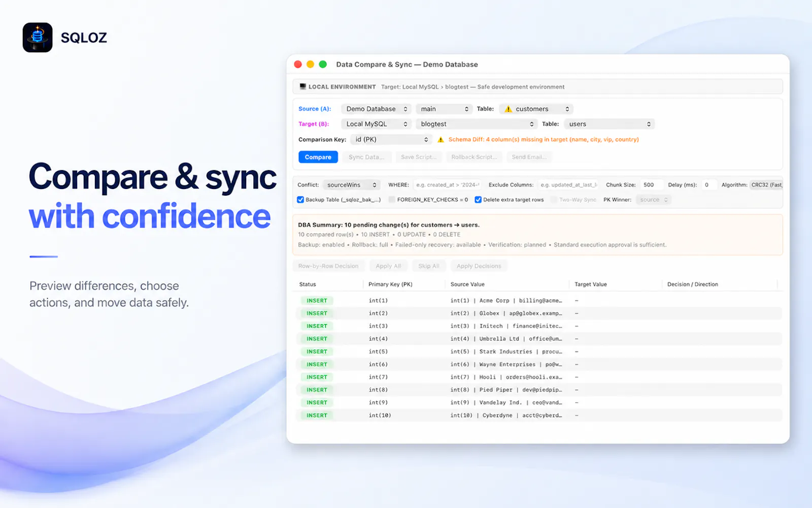Click the int(10) primary key cell
This screenshot has height=508, width=812.
380,415
